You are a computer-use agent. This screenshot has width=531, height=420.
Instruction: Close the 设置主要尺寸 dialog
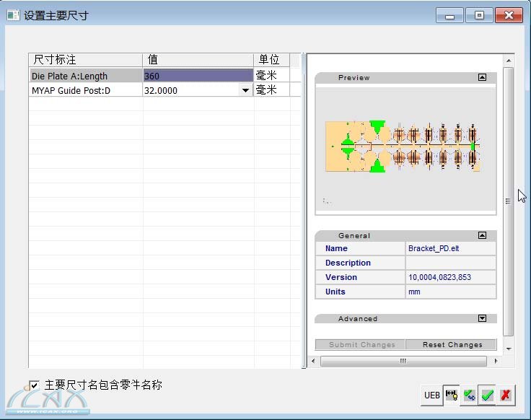(509, 16)
